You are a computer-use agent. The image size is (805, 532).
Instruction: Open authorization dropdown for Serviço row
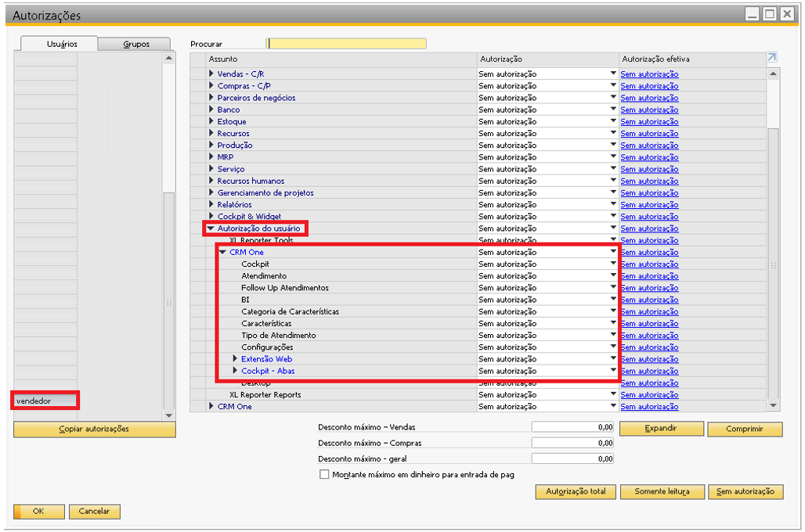(x=613, y=168)
